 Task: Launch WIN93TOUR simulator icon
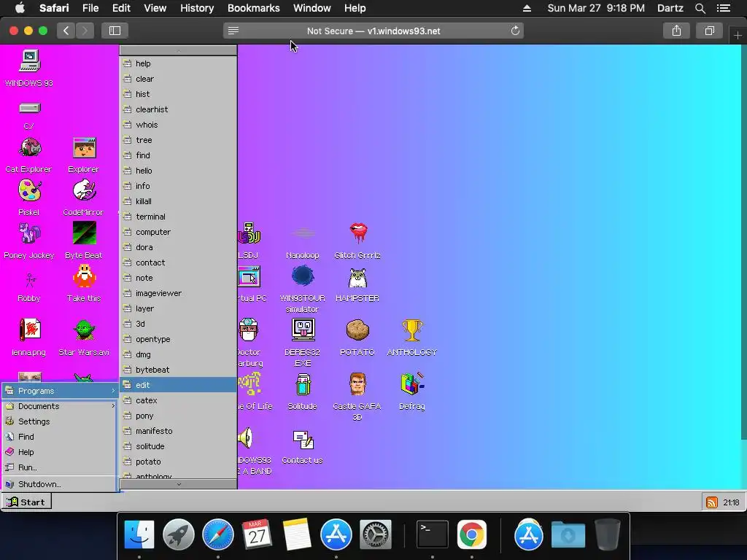tap(303, 289)
